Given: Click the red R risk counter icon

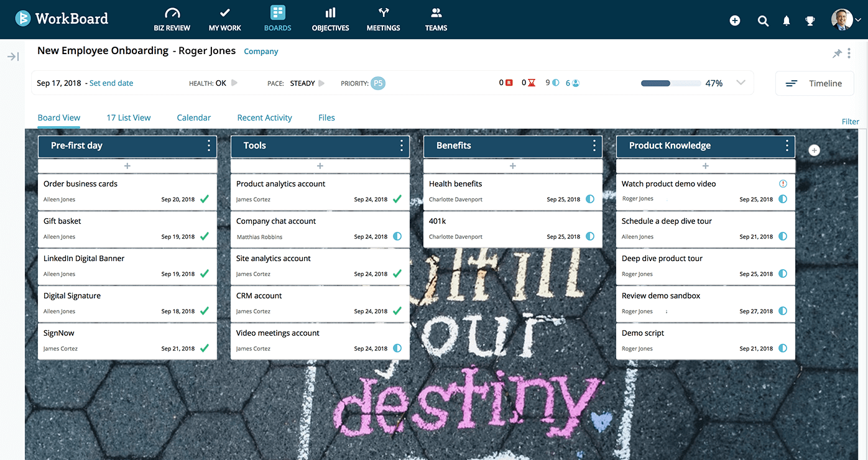Looking at the screenshot, I should (x=509, y=83).
